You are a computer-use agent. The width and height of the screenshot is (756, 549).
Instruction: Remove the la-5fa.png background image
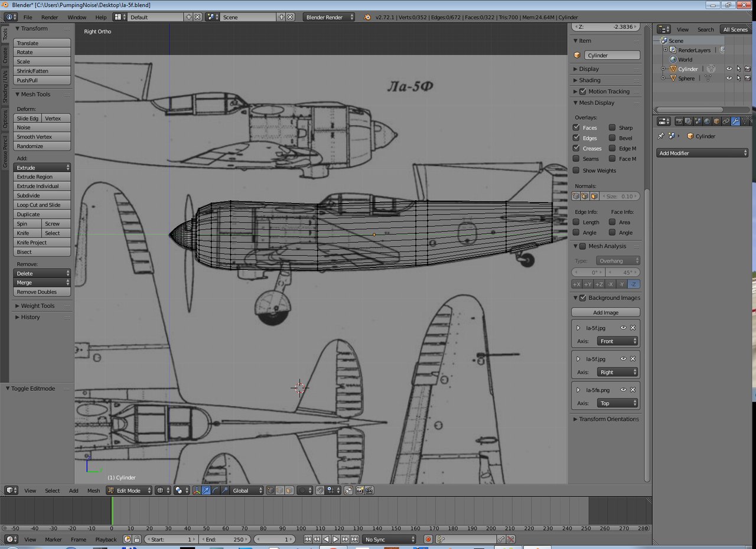click(633, 390)
